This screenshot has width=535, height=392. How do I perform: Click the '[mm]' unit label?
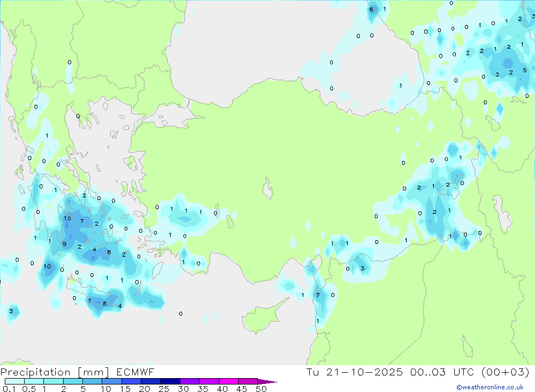[94, 372]
